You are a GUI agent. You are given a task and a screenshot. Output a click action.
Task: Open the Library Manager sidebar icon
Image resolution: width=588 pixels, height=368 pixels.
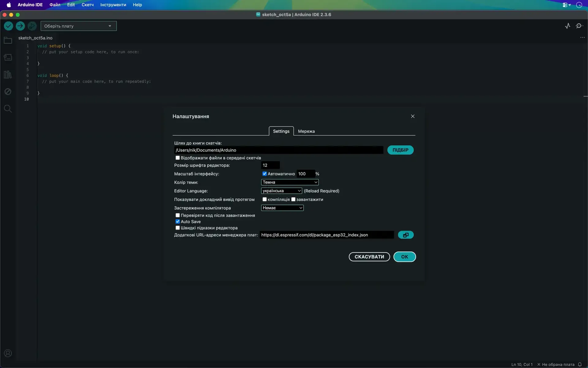tap(8, 75)
